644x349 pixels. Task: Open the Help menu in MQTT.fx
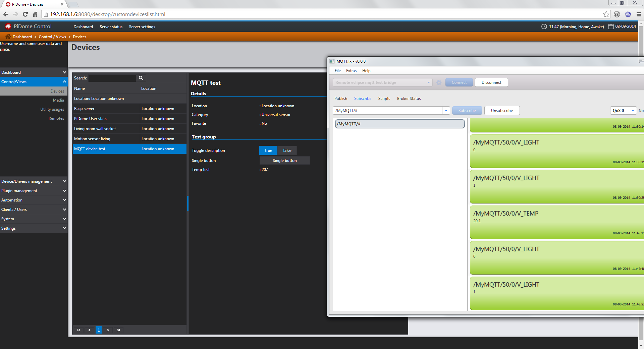[366, 71]
